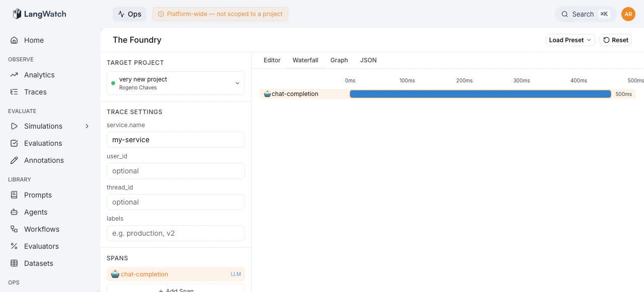The width and height of the screenshot is (644, 292).
Task: Switch to the Graph tab
Action: click(x=339, y=60)
